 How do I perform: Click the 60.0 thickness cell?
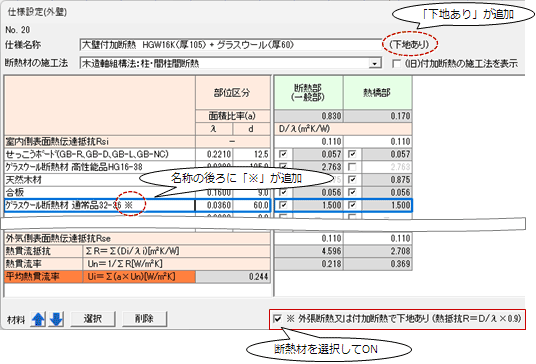click(x=252, y=205)
